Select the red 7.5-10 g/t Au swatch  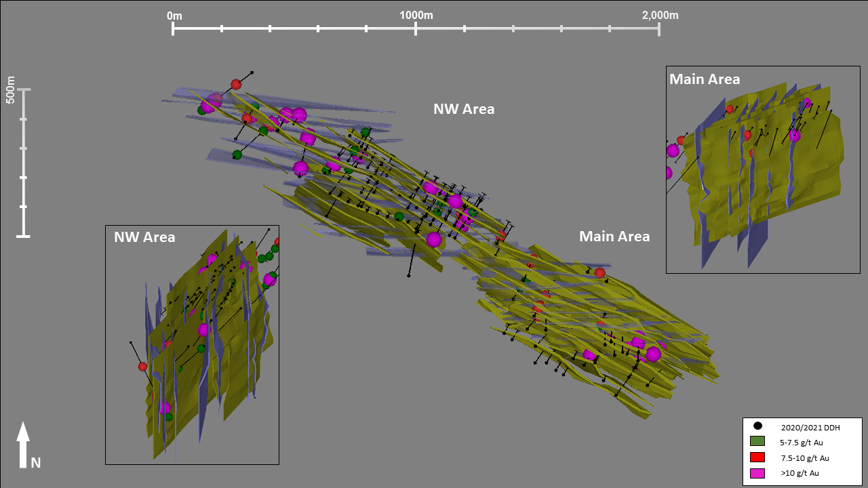click(x=758, y=457)
